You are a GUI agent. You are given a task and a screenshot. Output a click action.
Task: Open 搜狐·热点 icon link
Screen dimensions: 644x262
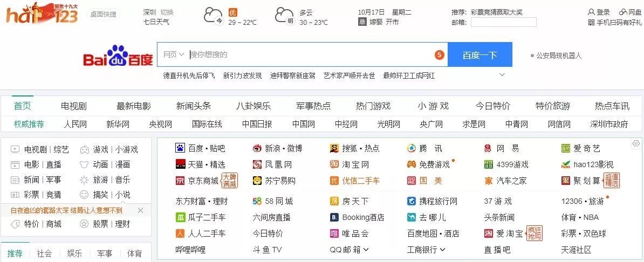334,148
